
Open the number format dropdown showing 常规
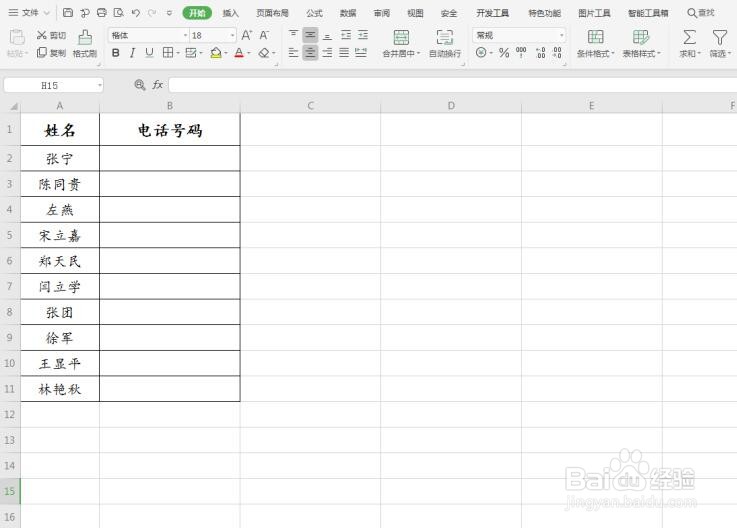pos(561,35)
